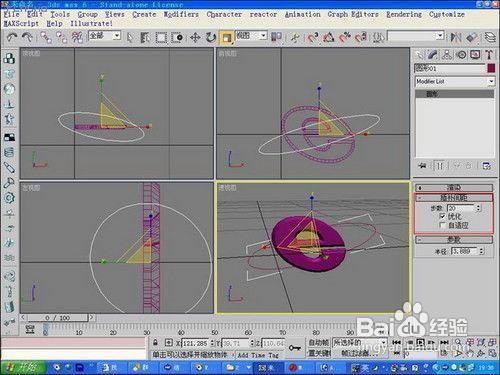Collapse the 参数 parameters rollout

click(454, 239)
